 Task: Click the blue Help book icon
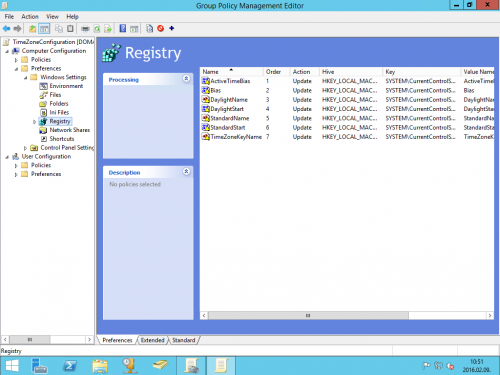click(123, 29)
